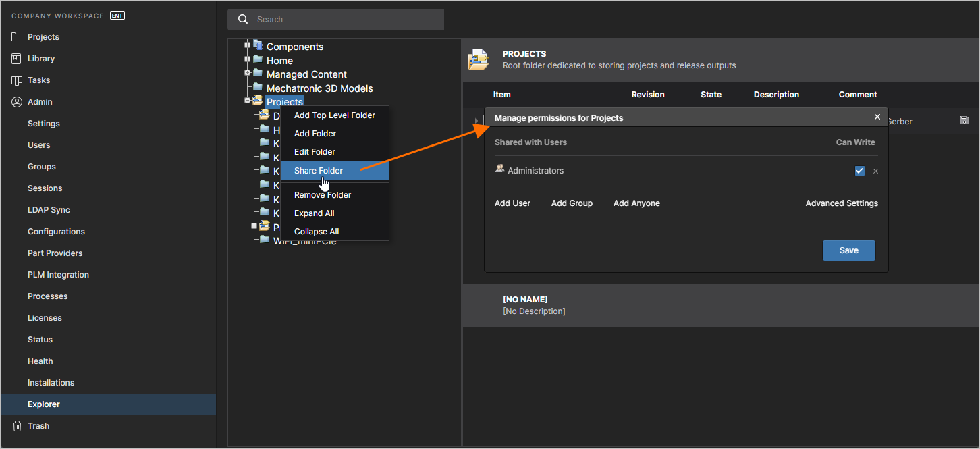Click the Add Group option
980x449 pixels.
click(572, 203)
